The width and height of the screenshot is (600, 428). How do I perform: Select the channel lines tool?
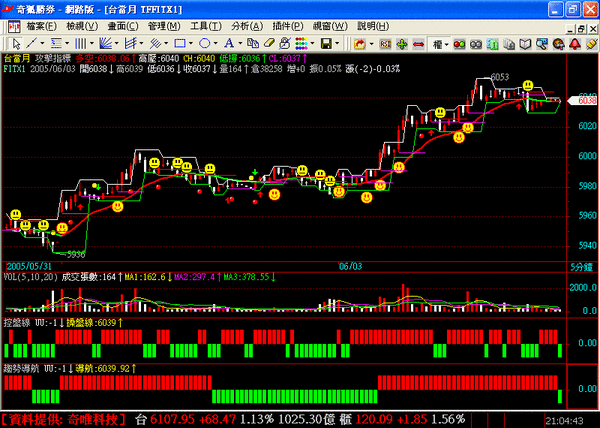point(130,44)
